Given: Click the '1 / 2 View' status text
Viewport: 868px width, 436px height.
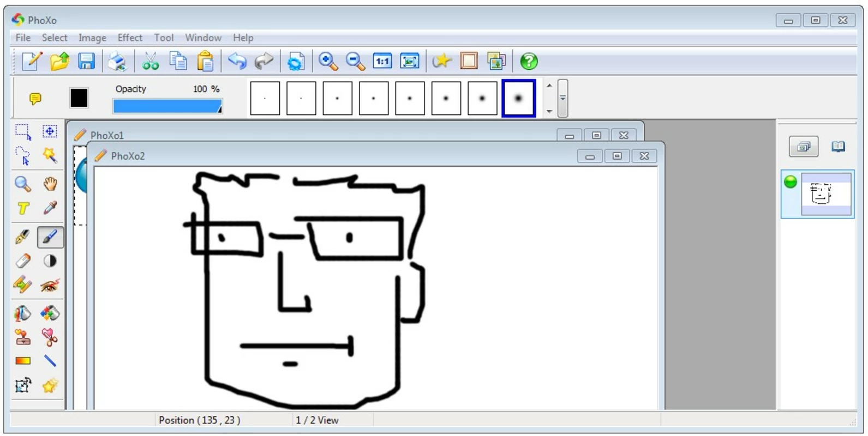Looking at the screenshot, I should [x=317, y=420].
